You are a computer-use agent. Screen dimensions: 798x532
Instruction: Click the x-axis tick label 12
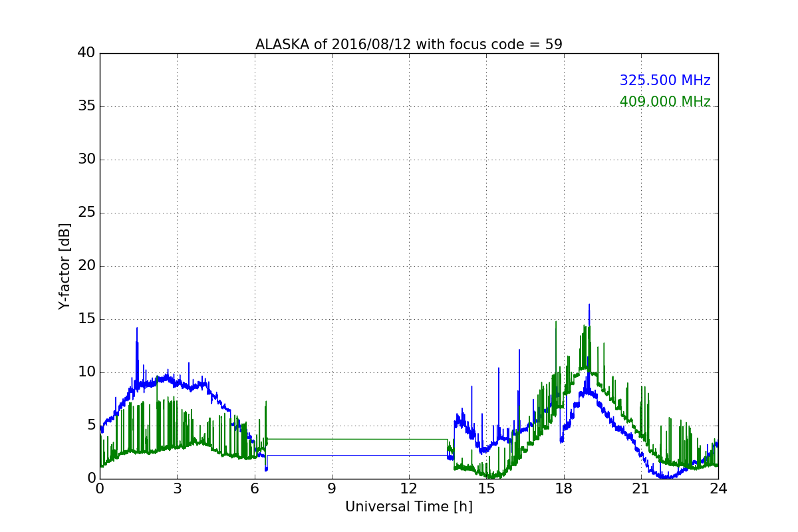pos(409,488)
